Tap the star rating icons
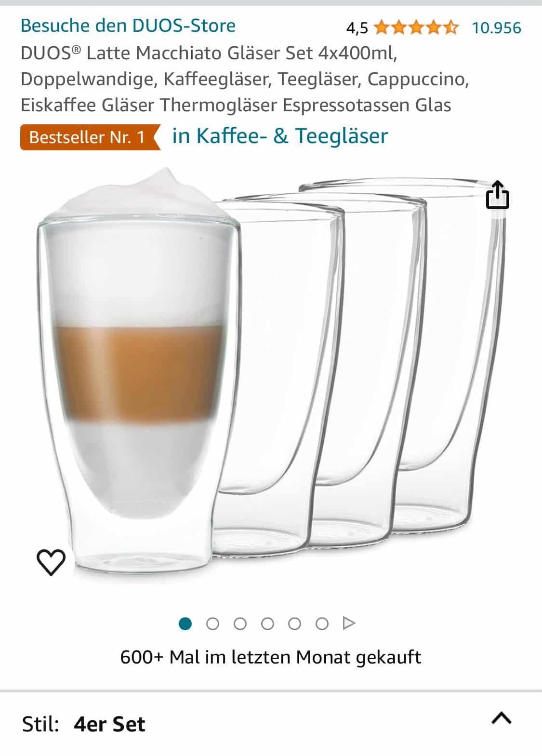542x756 pixels. click(x=416, y=27)
